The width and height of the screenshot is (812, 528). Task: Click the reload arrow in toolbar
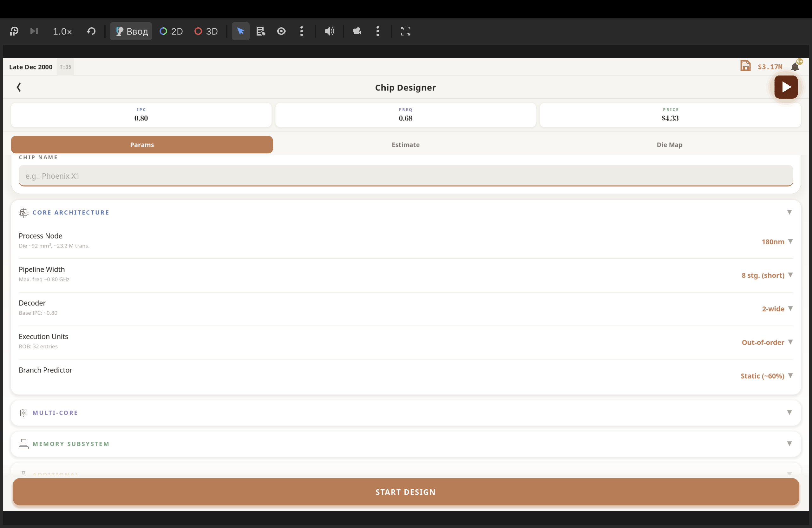[91, 31]
